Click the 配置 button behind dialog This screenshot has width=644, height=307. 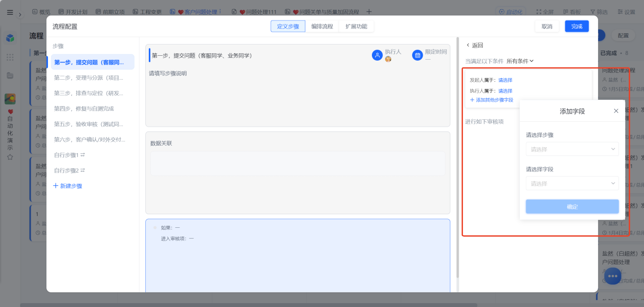point(623,35)
